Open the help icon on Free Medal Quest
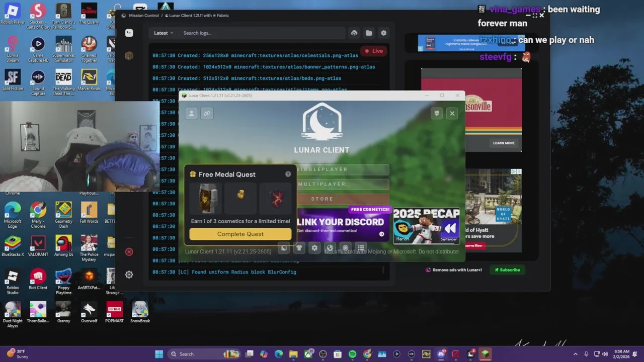Screen dimensions: 644x362 click(x=288, y=174)
